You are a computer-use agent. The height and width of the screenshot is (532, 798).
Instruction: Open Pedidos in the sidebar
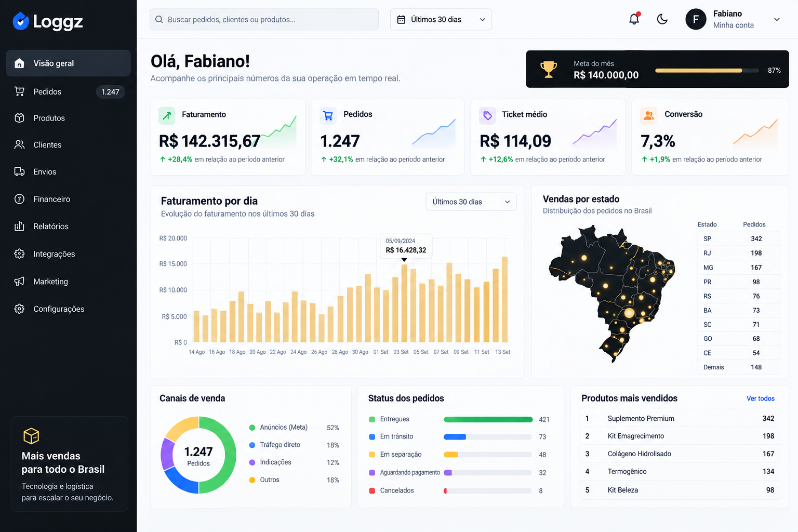(68, 91)
